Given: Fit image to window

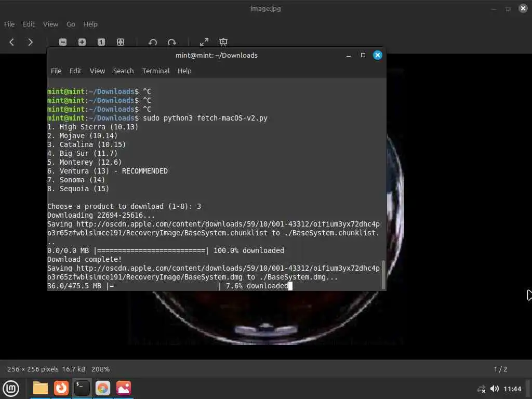Looking at the screenshot, I should pos(121,42).
